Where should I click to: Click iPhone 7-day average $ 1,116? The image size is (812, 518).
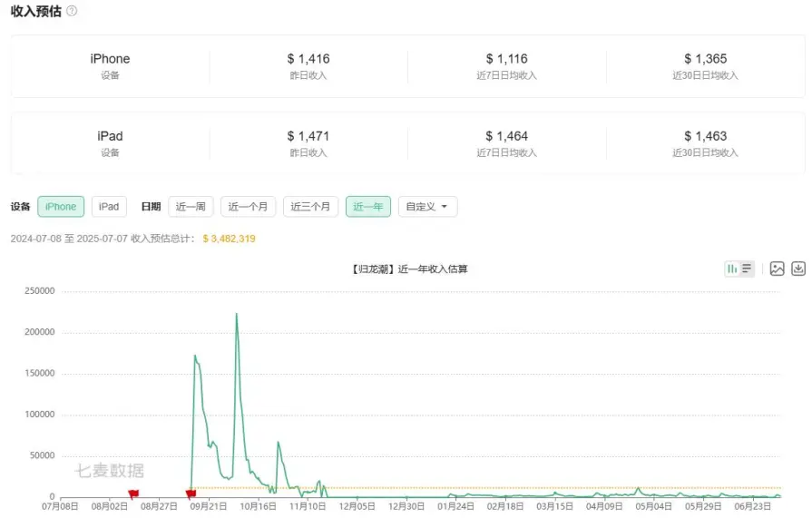click(506, 59)
